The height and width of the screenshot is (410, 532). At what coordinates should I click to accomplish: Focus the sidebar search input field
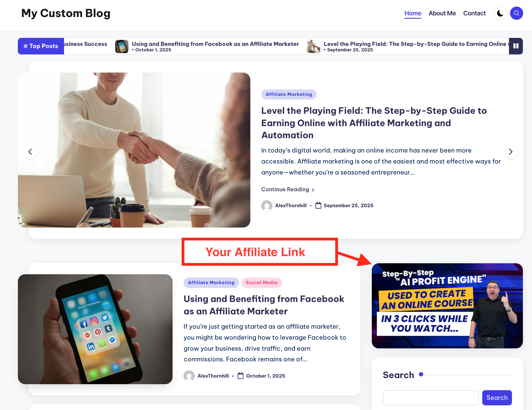pyautogui.click(x=431, y=398)
